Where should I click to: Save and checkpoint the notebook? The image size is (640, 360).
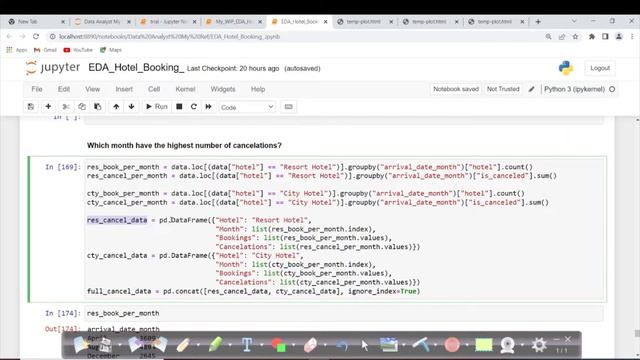[x=31, y=107]
